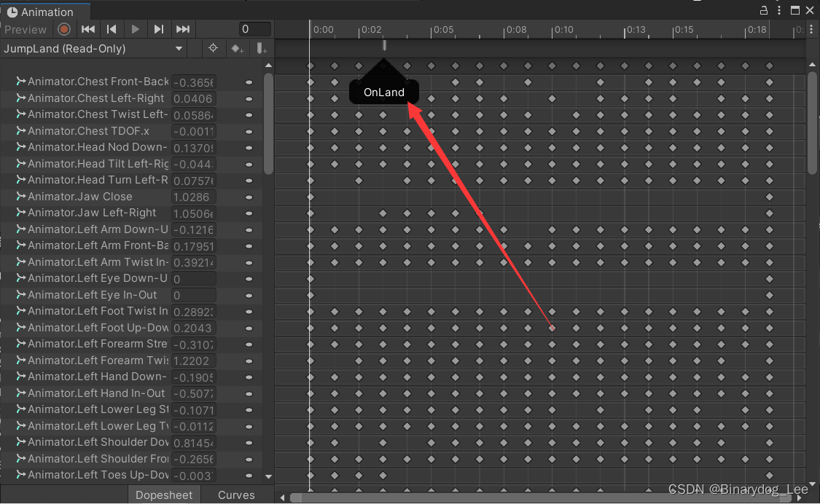Expand the Chest Front-Back property
Image resolution: width=820 pixels, height=504 pixels.
click(x=20, y=82)
